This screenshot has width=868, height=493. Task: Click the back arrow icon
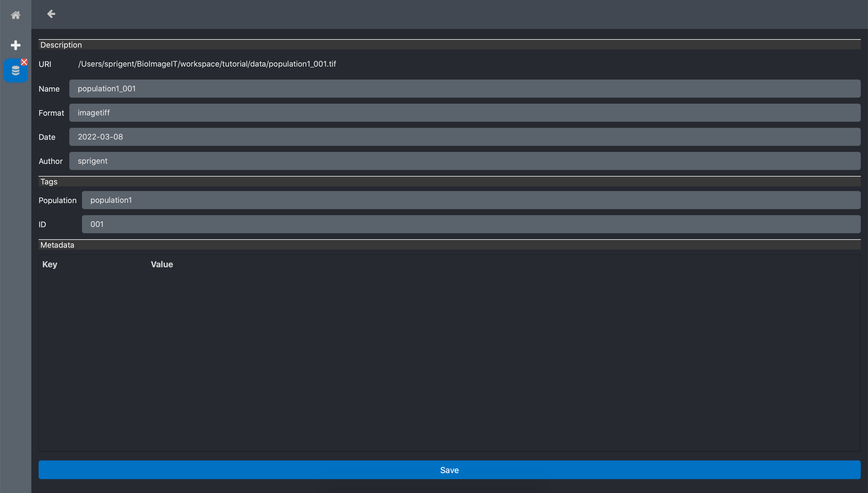51,14
